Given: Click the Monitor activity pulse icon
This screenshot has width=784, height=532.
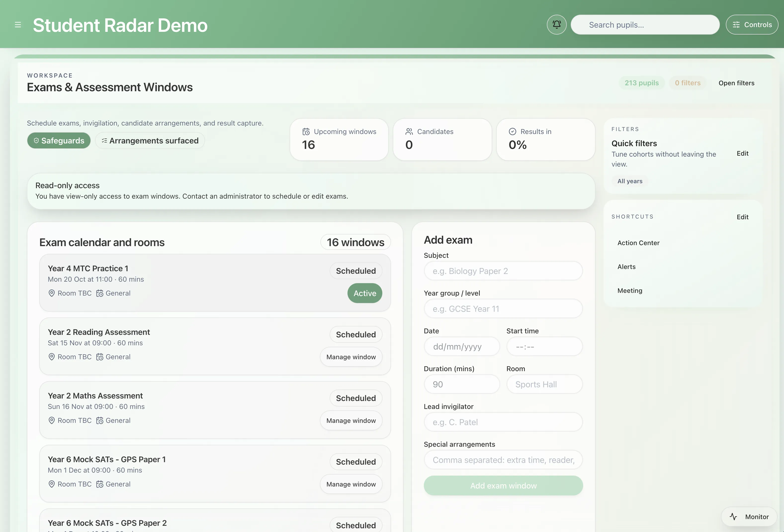Looking at the screenshot, I should (733, 517).
